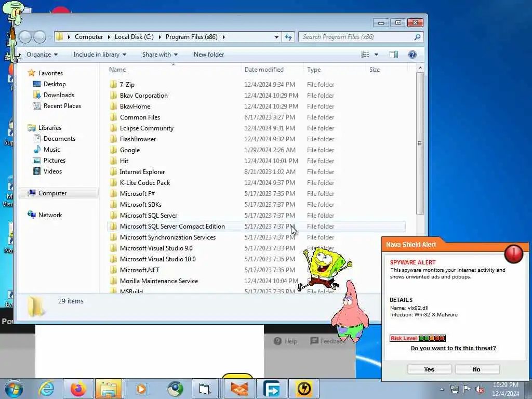Image resolution: width=532 pixels, height=399 pixels.
Task: Expand the arrow after Program Files (x86)
Action: [x=223, y=37]
